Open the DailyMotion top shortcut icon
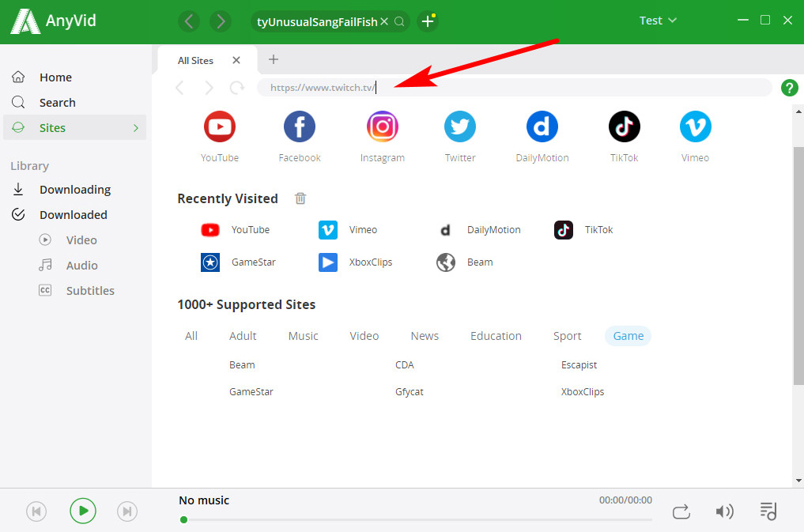 pos(542,126)
